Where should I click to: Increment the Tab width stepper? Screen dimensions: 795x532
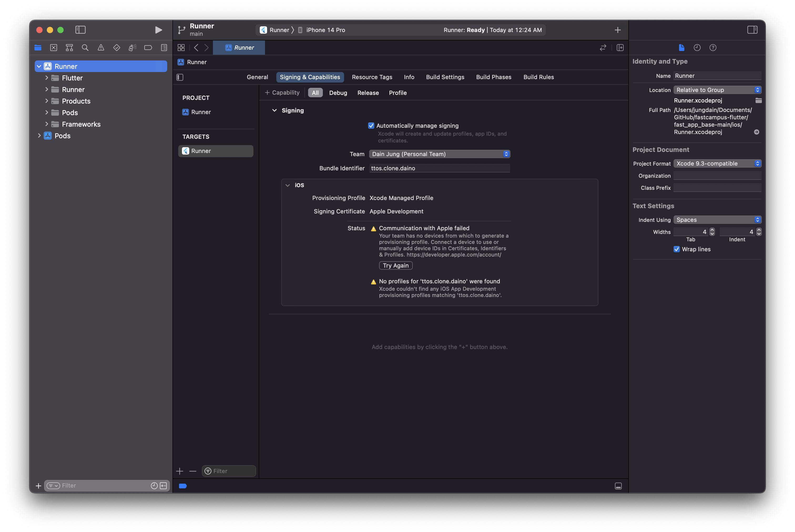click(712, 230)
